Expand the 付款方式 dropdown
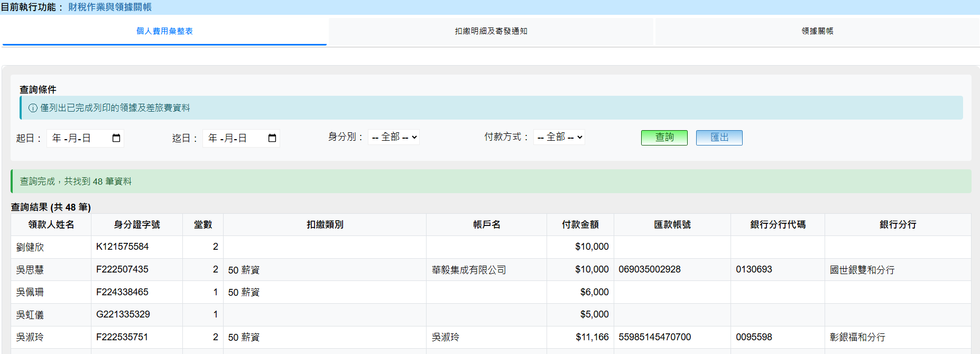The image size is (980, 354). [x=559, y=137]
